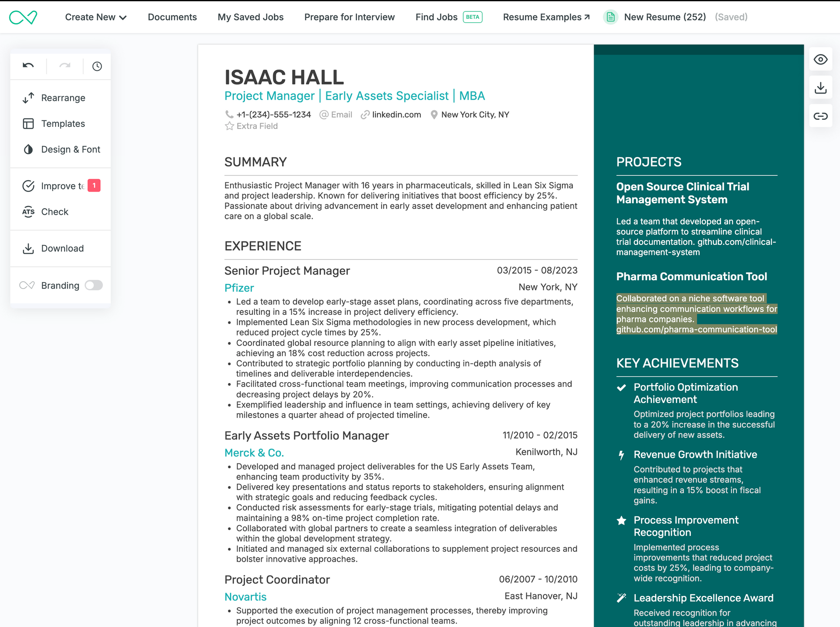
Task: Expand the Create New dropdown
Action: click(95, 17)
